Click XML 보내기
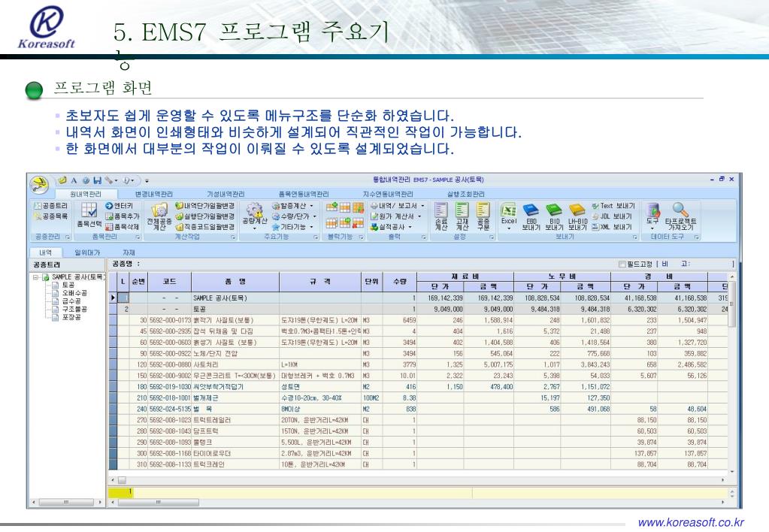 [x=612, y=227]
